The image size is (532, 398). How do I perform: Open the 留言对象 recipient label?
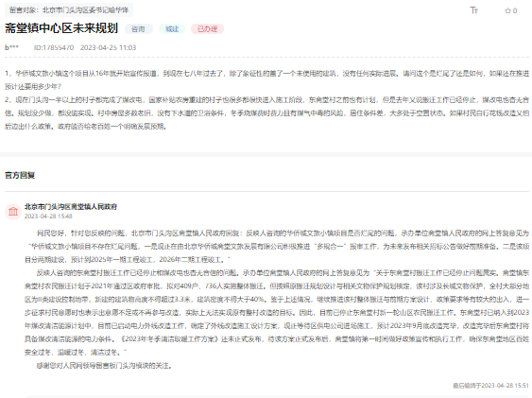(x=69, y=10)
